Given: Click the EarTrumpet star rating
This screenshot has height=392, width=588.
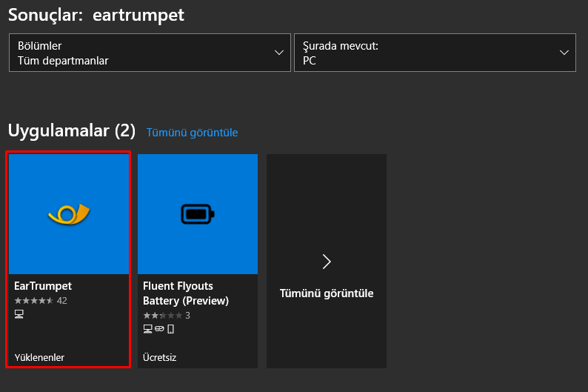Looking at the screenshot, I should click(33, 300).
